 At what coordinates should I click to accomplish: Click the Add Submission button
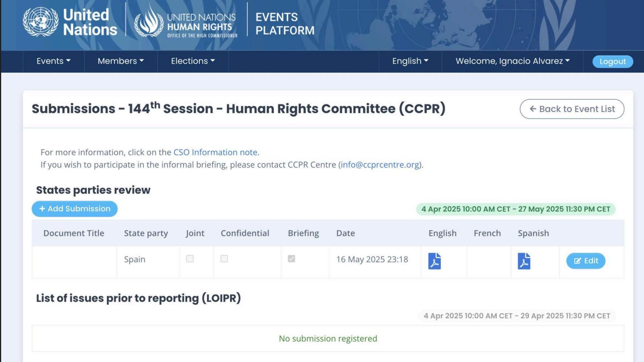(x=75, y=209)
